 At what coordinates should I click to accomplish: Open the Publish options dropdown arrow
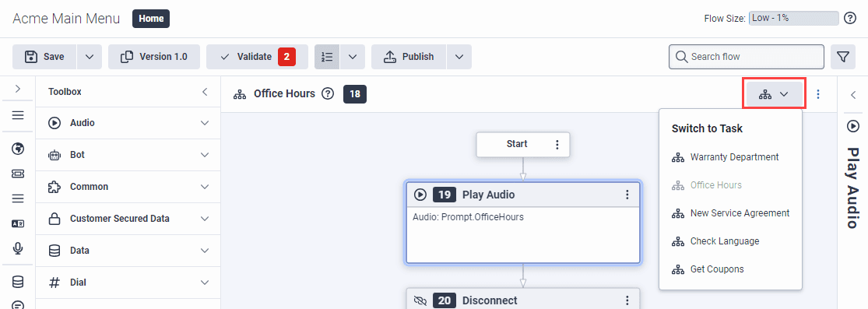pyautogui.click(x=459, y=57)
